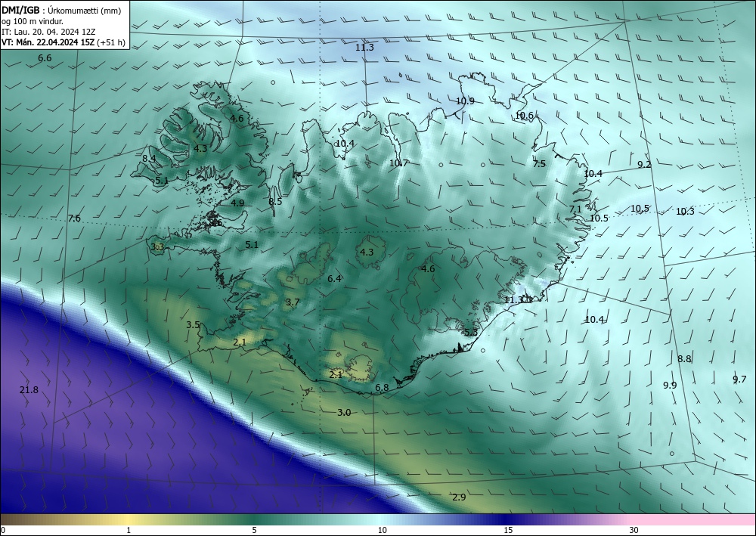
Task: Click the 10 label on the color scale
Action: click(382, 530)
